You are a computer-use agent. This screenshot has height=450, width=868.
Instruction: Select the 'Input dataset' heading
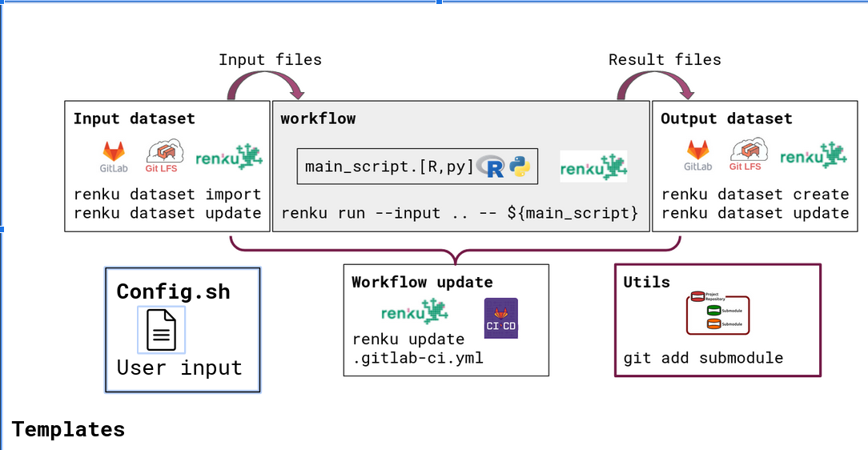point(135,119)
